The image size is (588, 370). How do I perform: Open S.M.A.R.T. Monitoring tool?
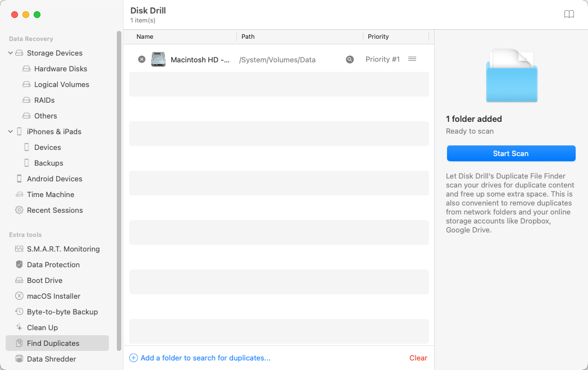[x=63, y=249]
